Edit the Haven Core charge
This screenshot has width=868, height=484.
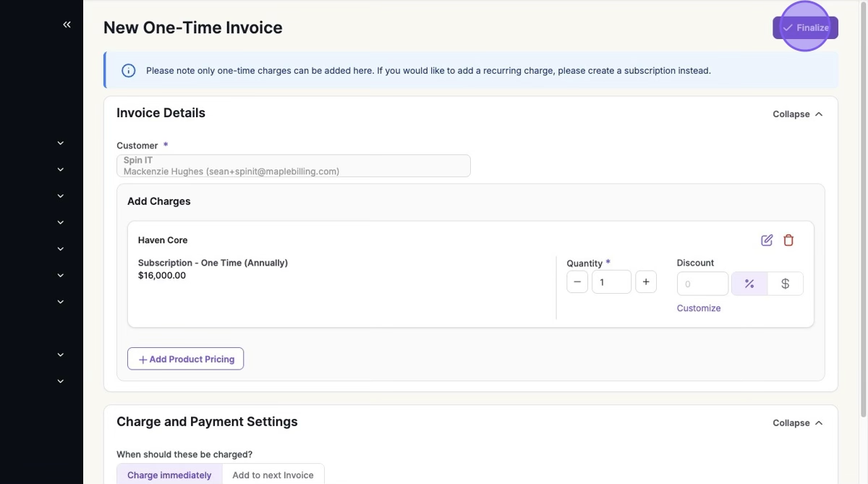[x=767, y=240]
